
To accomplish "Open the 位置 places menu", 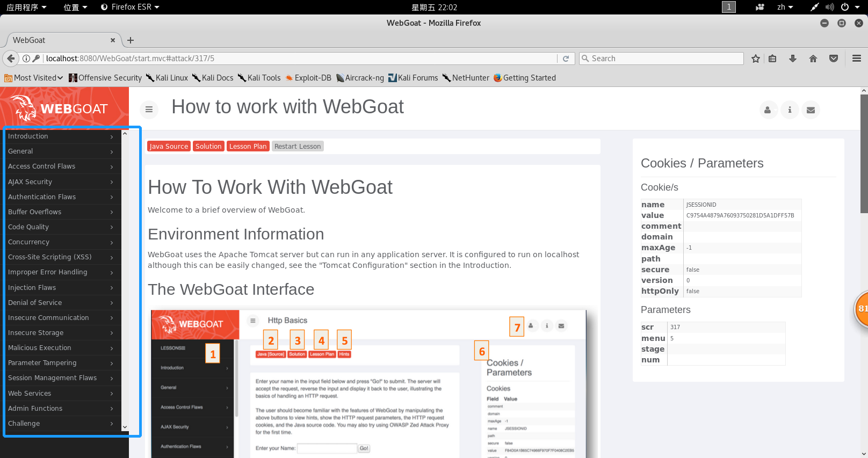I will pyautogui.click(x=75, y=7).
